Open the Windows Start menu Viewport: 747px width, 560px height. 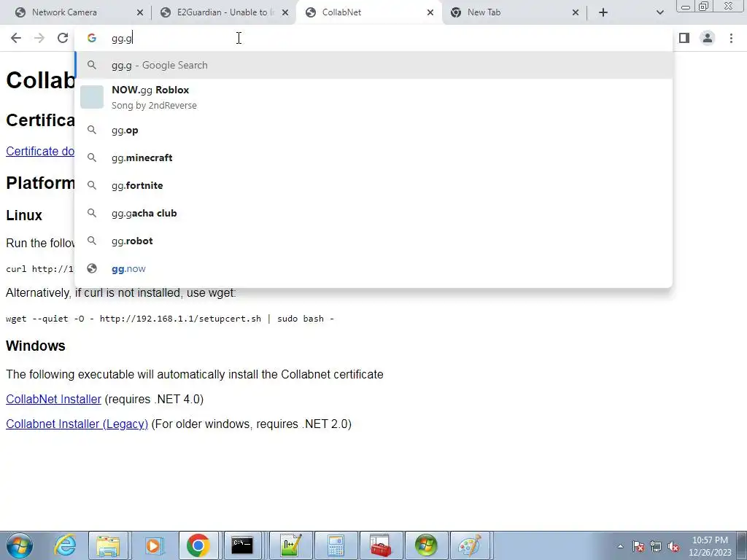[20, 545]
